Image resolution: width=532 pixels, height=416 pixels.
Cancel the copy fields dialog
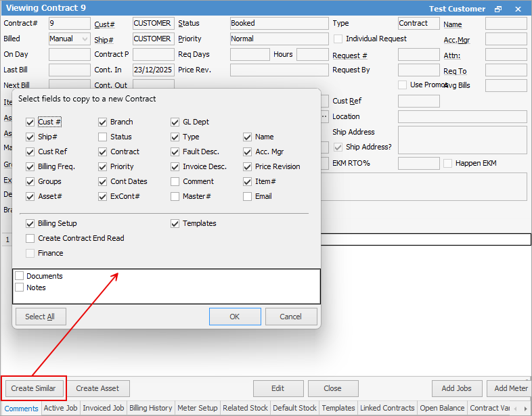[x=291, y=317]
